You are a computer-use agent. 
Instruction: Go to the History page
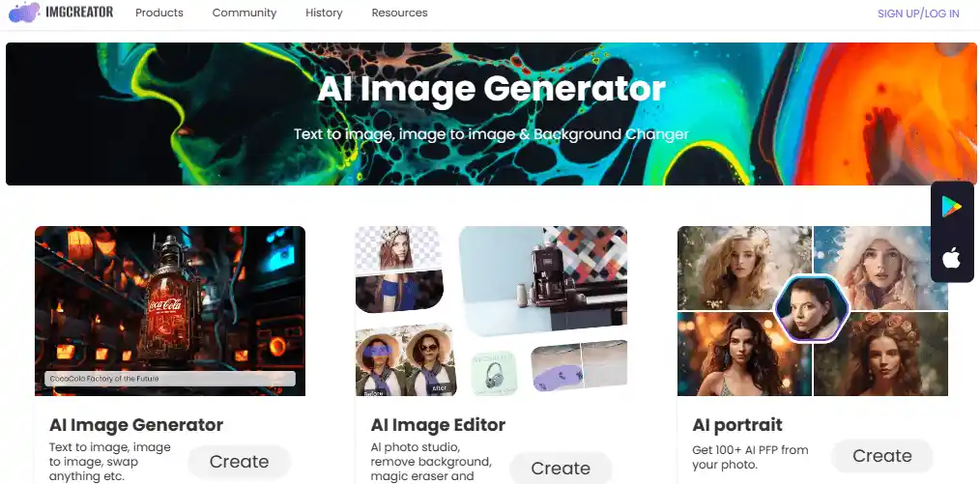coord(324,13)
